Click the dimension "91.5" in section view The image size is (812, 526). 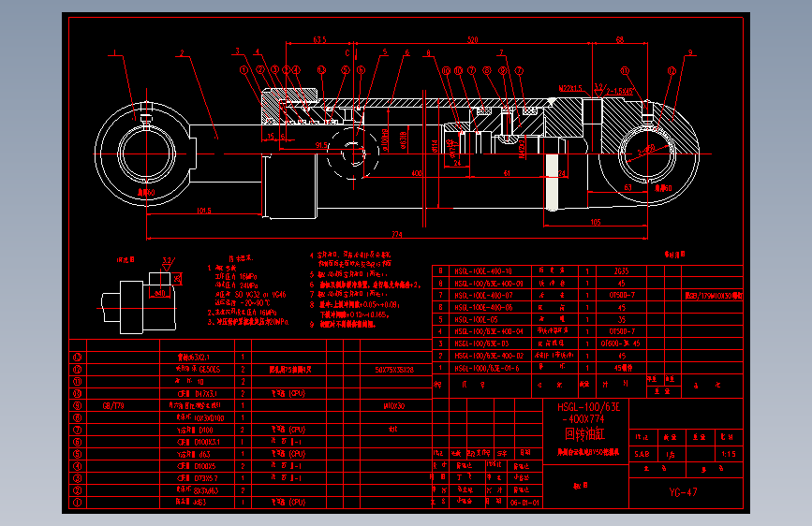(x=321, y=145)
